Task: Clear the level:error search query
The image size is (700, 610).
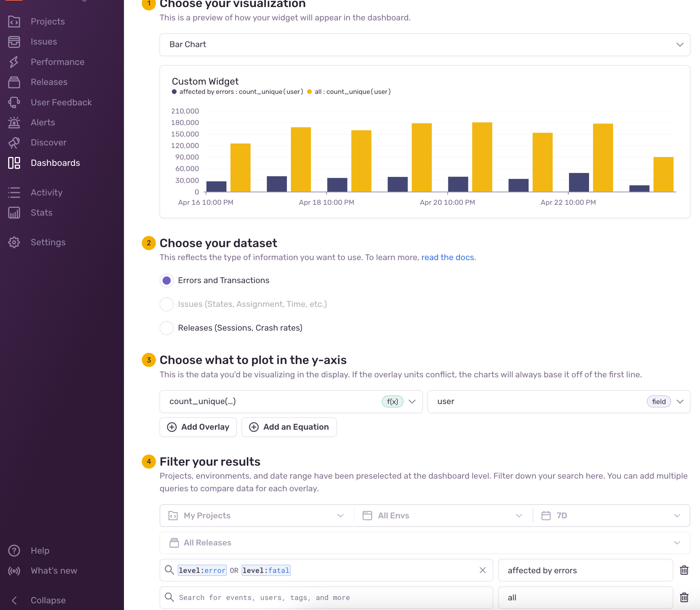Action: click(x=483, y=570)
